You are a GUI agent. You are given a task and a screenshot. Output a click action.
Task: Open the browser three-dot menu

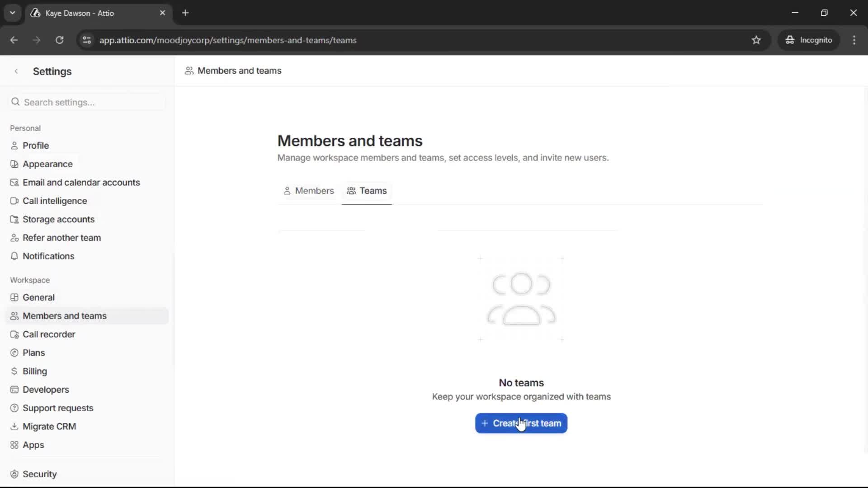pos(854,40)
